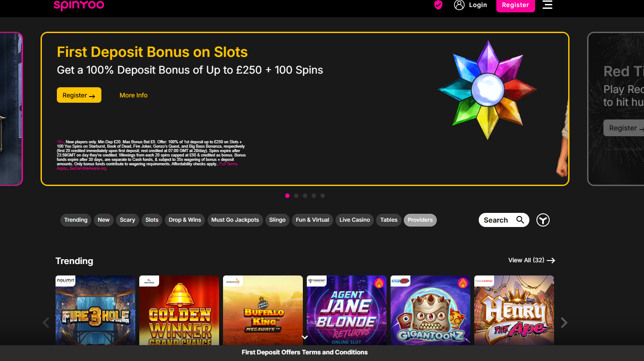Select the third carousel dot
The image size is (644, 361).
pyautogui.click(x=305, y=196)
